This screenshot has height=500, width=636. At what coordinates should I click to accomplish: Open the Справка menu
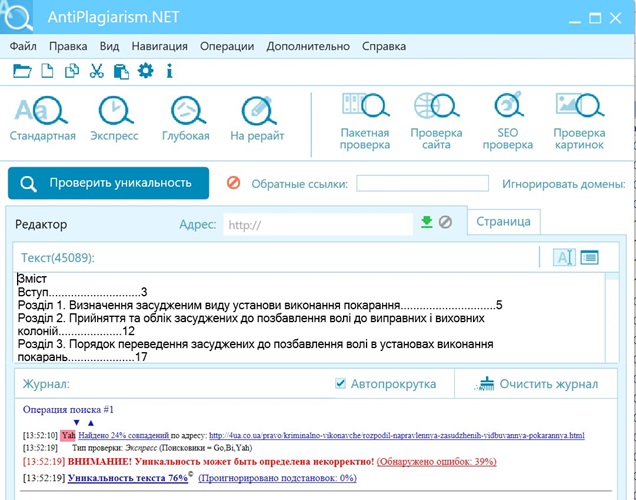tap(384, 46)
